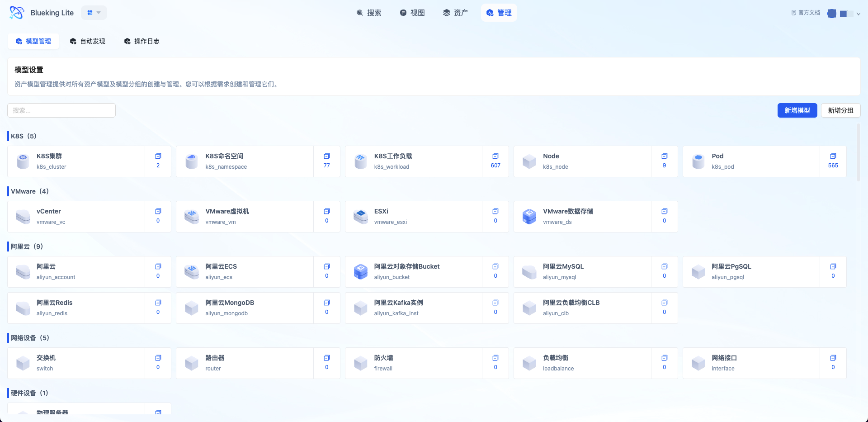View instances icon for K8S集群
The height and width of the screenshot is (422, 868).
tap(158, 156)
